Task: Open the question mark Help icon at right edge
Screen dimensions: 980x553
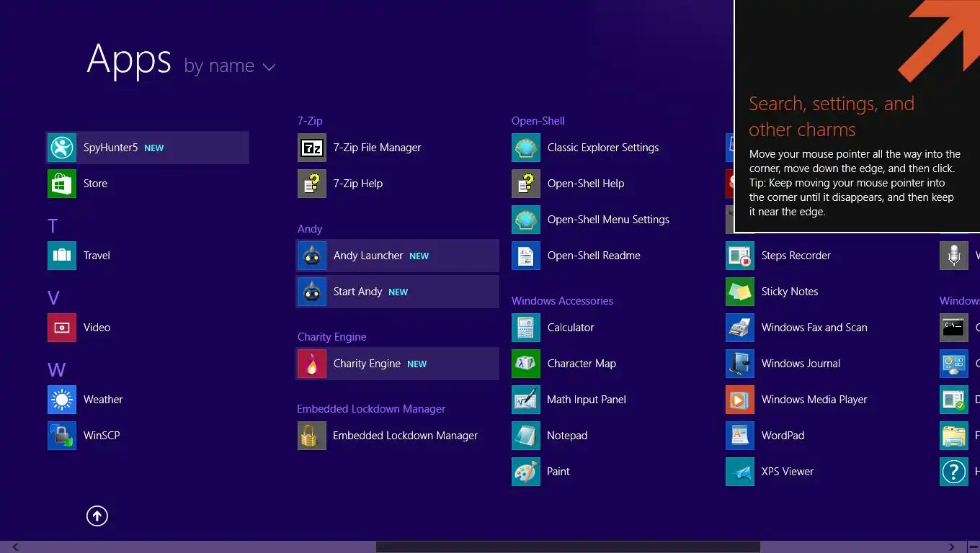Action: [x=954, y=472]
